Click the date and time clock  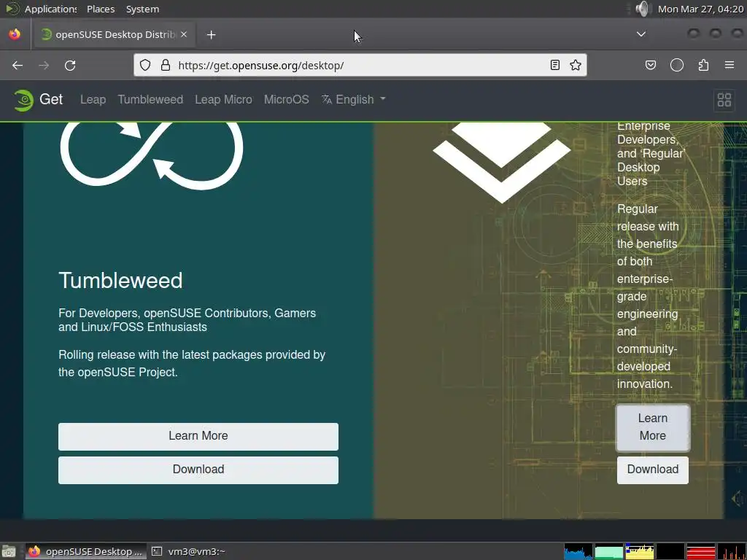[x=700, y=9]
